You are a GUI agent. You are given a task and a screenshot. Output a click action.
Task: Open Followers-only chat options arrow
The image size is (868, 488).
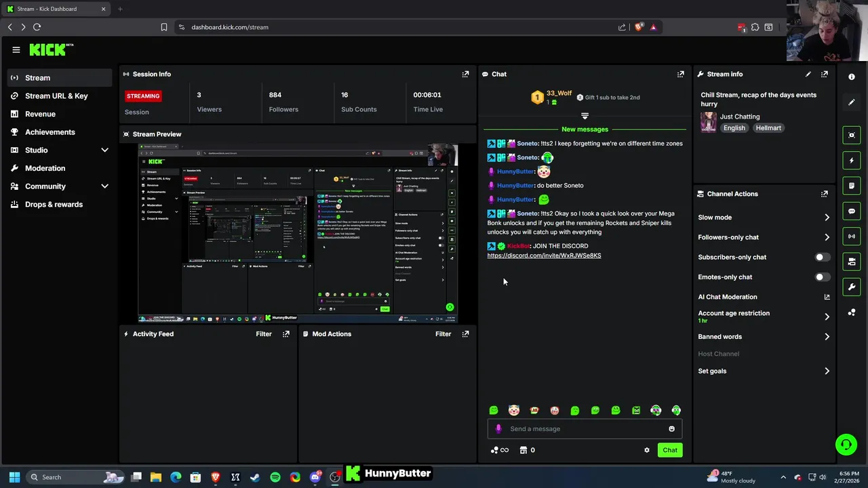827,237
